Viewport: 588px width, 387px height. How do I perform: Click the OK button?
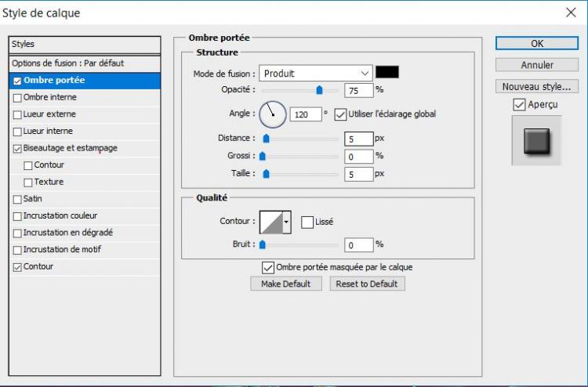(537, 44)
